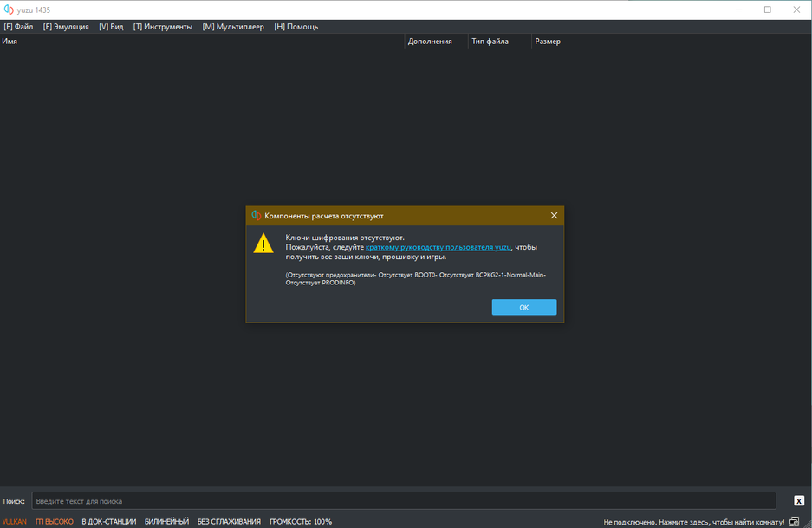812x528 pixels.
Task: Toggle the VULKAN graphics API indicator
Action: tap(15, 522)
